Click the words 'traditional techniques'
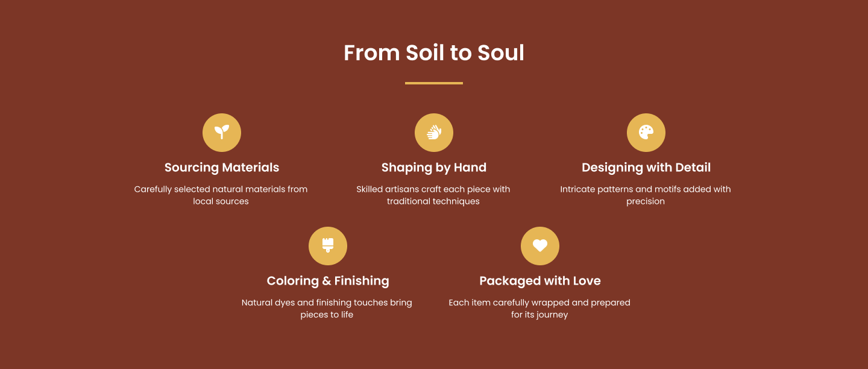The image size is (868, 369). 433,201
